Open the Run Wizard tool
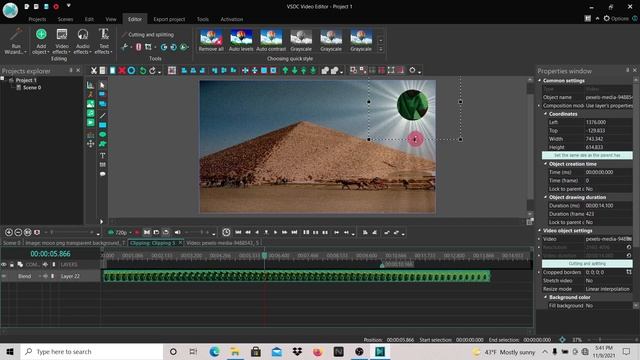Image resolution: width=640 pixels, height=360 pixels. click(16, 41)
